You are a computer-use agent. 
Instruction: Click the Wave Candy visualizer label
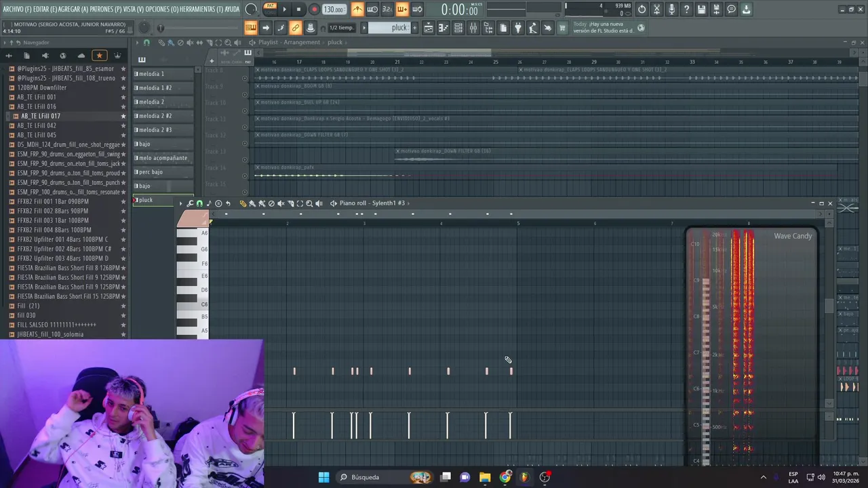[793, 236]
